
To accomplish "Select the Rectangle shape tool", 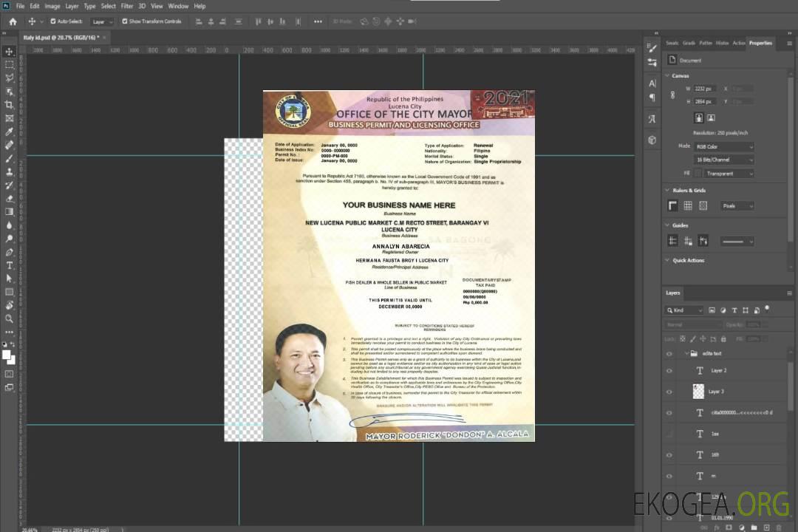I will click(9, 292).
